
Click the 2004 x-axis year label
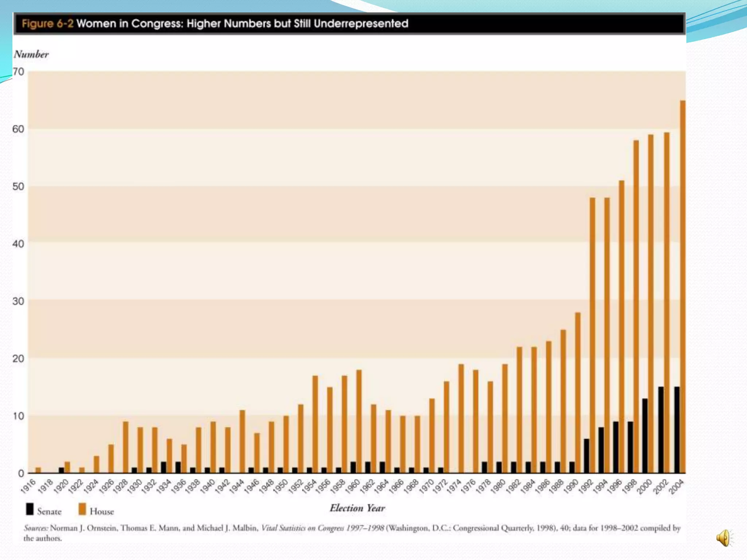676,487
